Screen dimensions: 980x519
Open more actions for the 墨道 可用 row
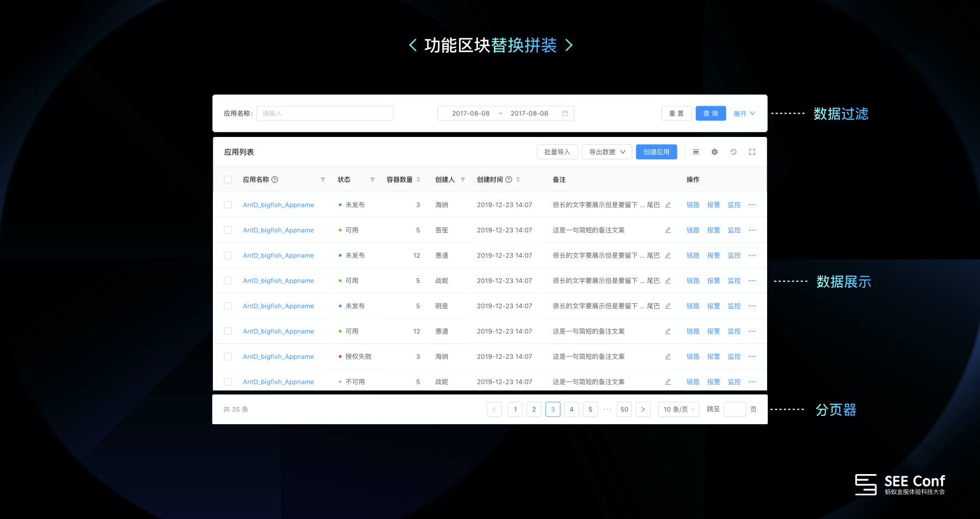tap(752, 332)
